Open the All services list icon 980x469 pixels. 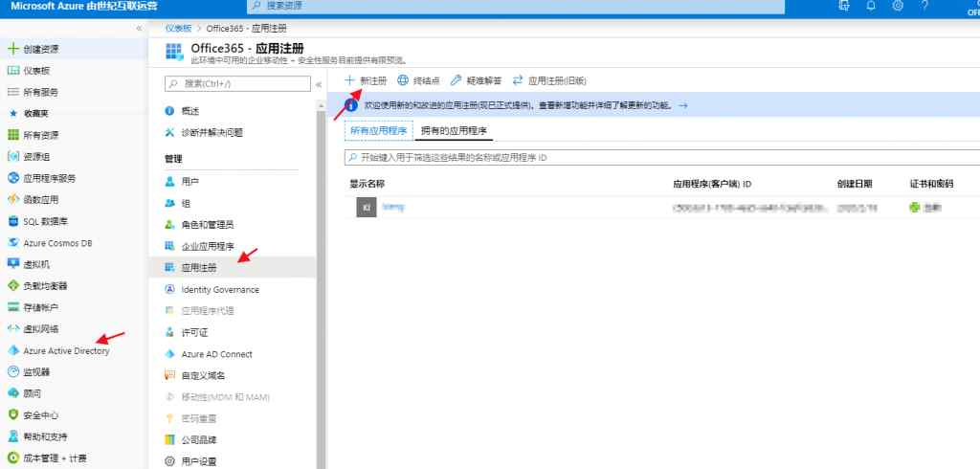[x=12, y=92]
